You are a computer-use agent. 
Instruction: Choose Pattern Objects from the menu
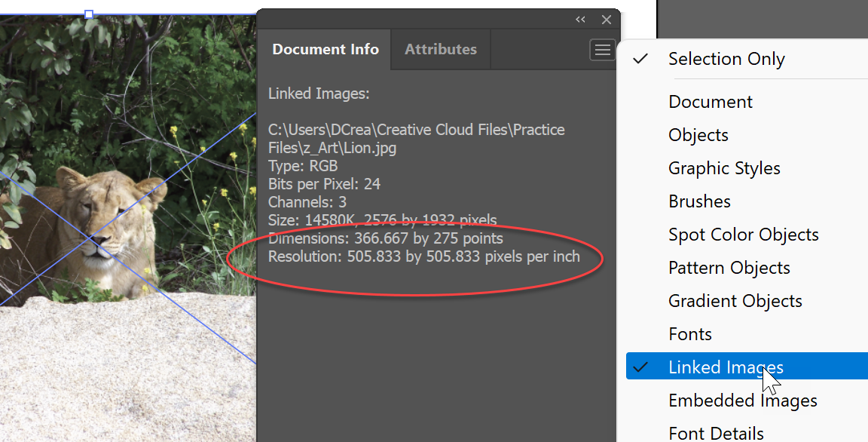729,267
